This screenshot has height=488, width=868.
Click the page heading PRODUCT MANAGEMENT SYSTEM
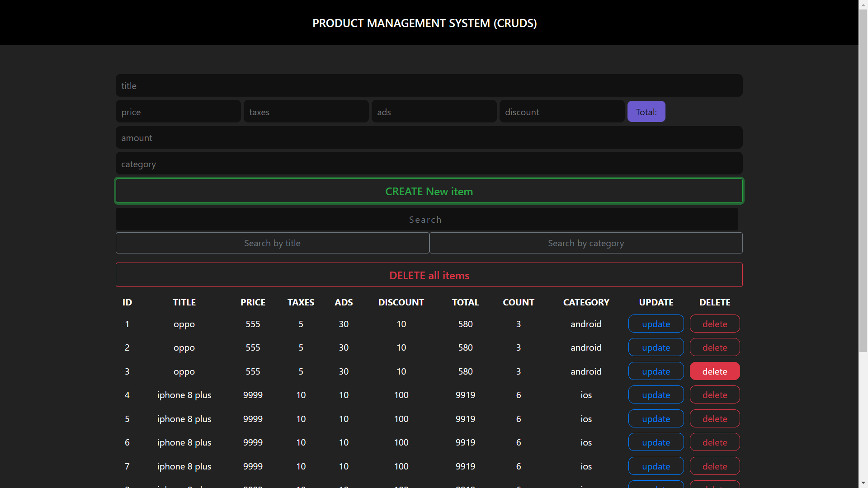coord(425,23)
